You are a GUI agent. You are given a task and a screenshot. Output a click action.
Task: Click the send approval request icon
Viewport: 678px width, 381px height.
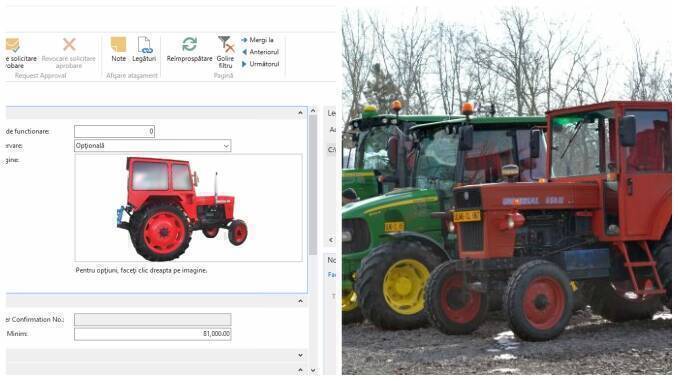tap(13, 45)
